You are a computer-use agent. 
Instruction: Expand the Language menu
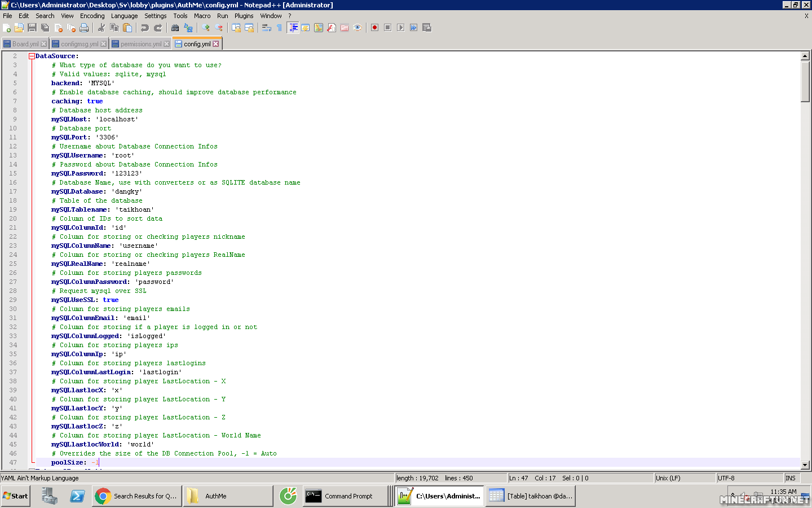coord(124,16)
